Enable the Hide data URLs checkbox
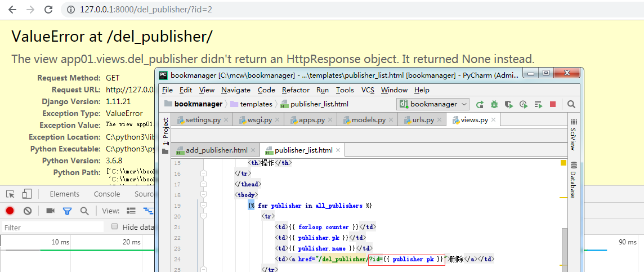Viewport: 644px width, 272px height. click(x=115, y=226)
